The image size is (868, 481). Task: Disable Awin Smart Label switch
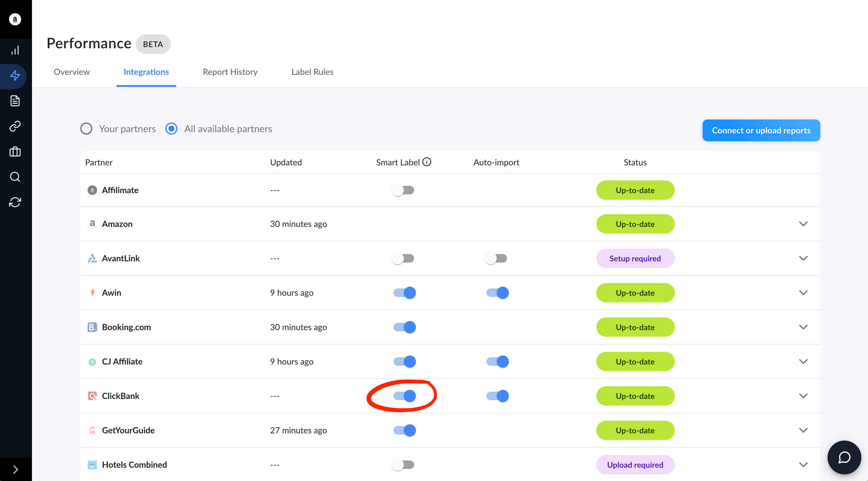(405, 293)
